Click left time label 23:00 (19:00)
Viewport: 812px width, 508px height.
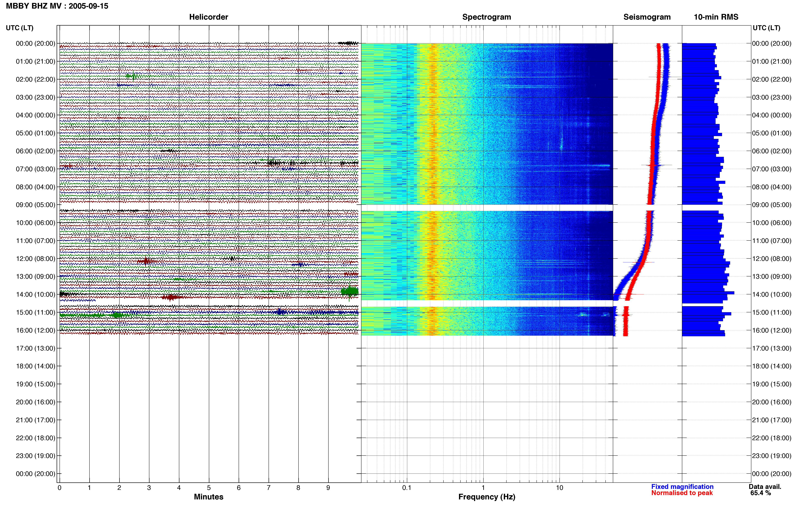[x=36, y=456]
